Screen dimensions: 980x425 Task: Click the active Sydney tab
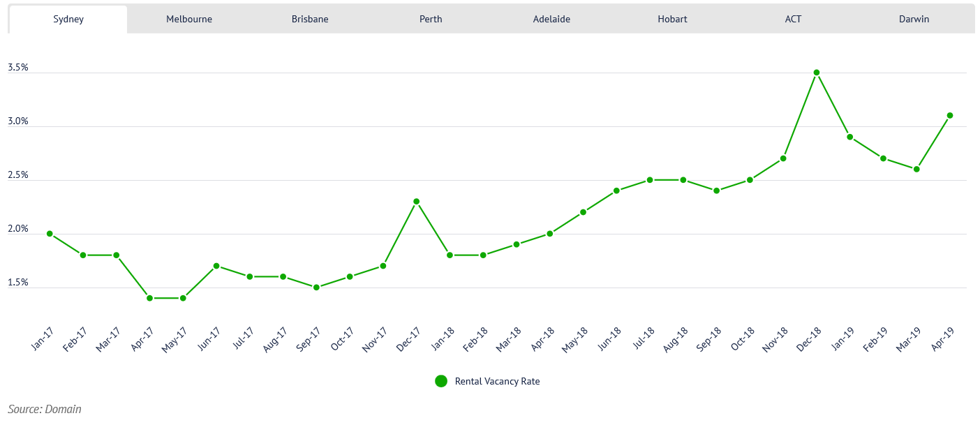tap(68, 19)
